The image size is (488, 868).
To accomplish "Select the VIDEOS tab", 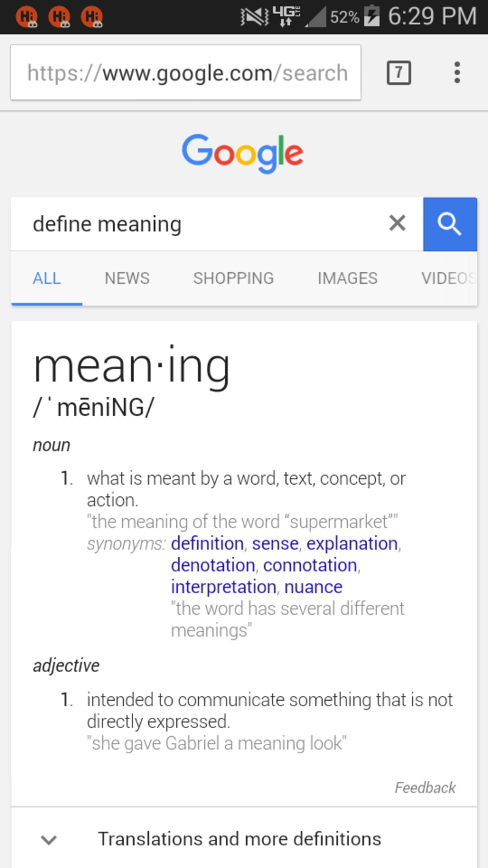I will 448,278.
